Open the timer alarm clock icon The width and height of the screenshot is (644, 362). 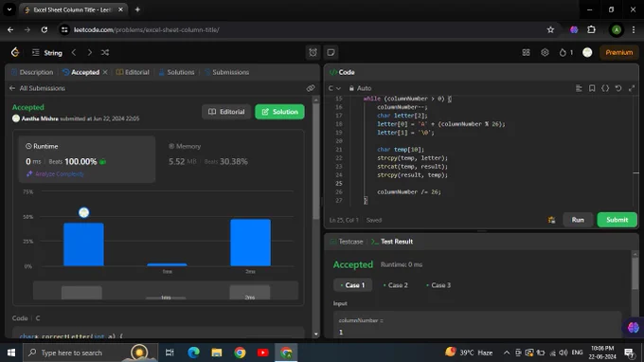(x=313, y=53)
